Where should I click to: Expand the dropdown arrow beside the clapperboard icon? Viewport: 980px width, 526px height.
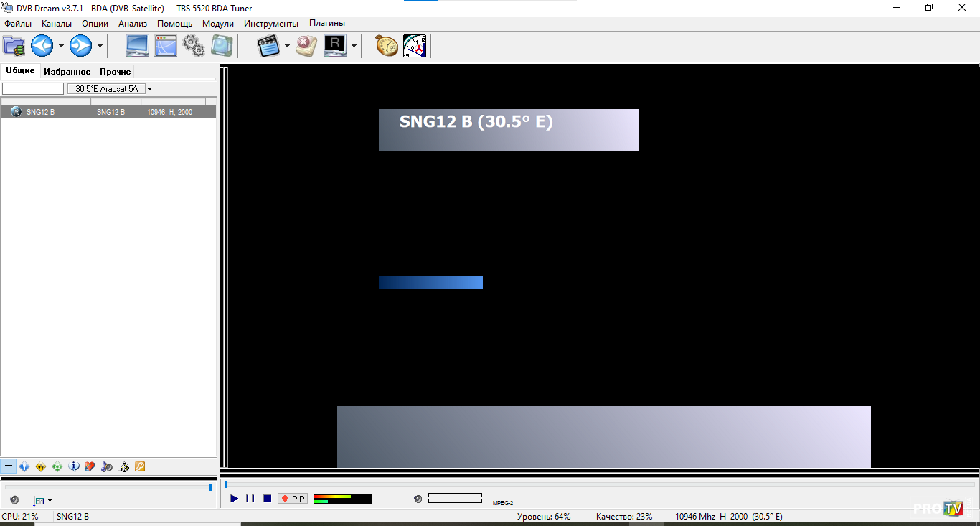point(287,47)
